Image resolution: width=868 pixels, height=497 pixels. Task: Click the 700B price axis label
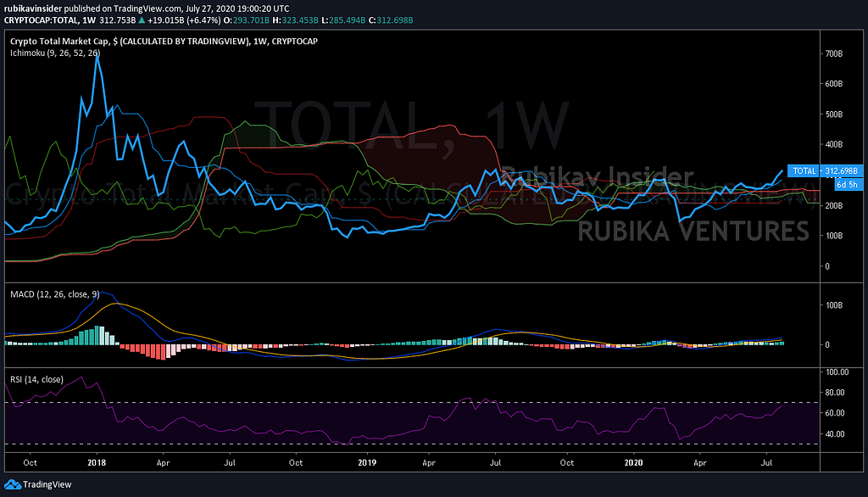[834, 53]
